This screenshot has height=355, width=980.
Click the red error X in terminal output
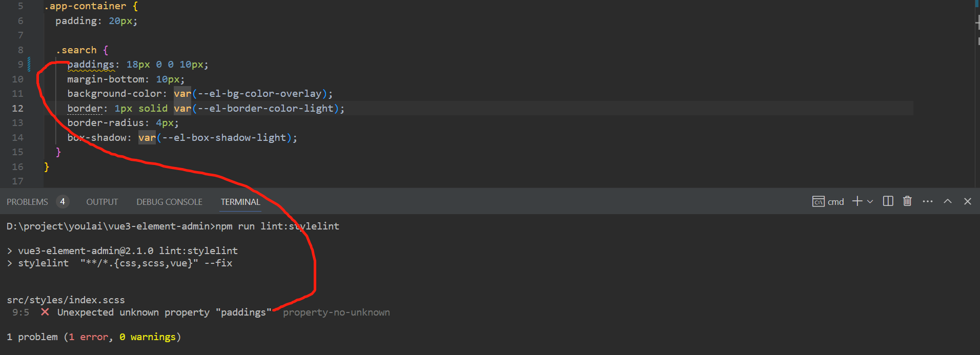pos(45,312)
